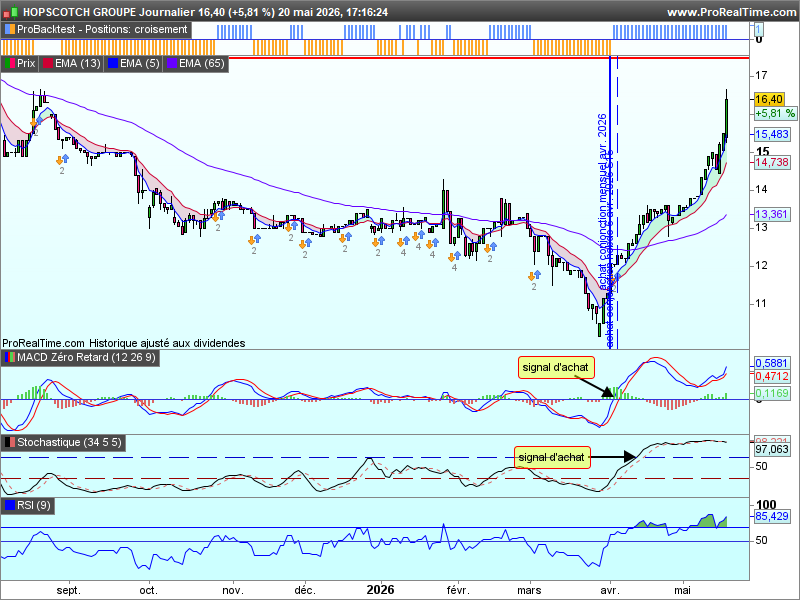Click the blue RSI (9) legend icon
Viewport: 800px width, 600px height.
pyautogui.click(x=10, y=506)
